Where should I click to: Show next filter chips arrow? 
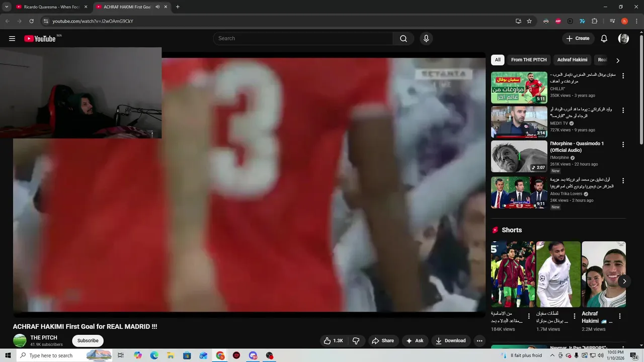[x=618, y=60]
